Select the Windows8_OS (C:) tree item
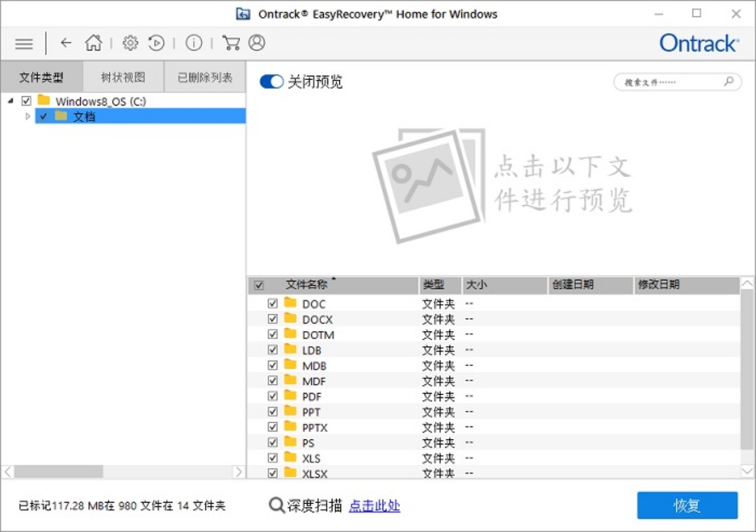Viewport: 756px width, 532px height. pyautogui.click(x=101, y=101)
